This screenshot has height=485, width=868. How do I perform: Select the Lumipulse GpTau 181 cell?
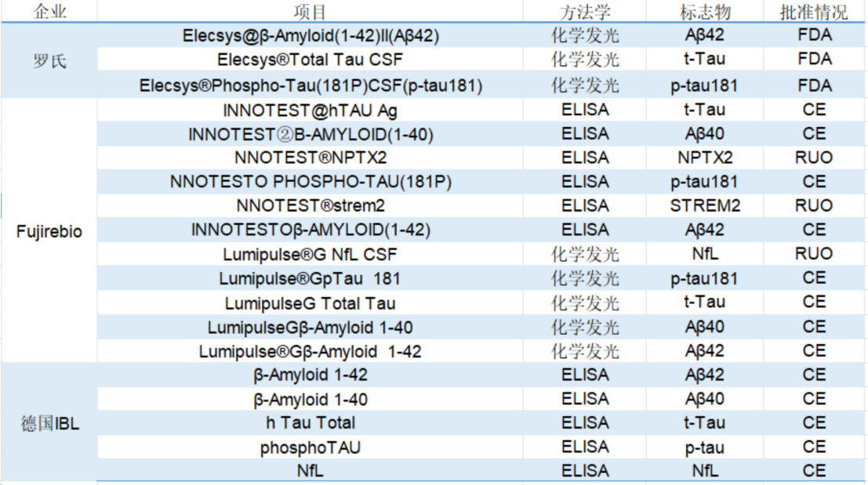(310, 278)
